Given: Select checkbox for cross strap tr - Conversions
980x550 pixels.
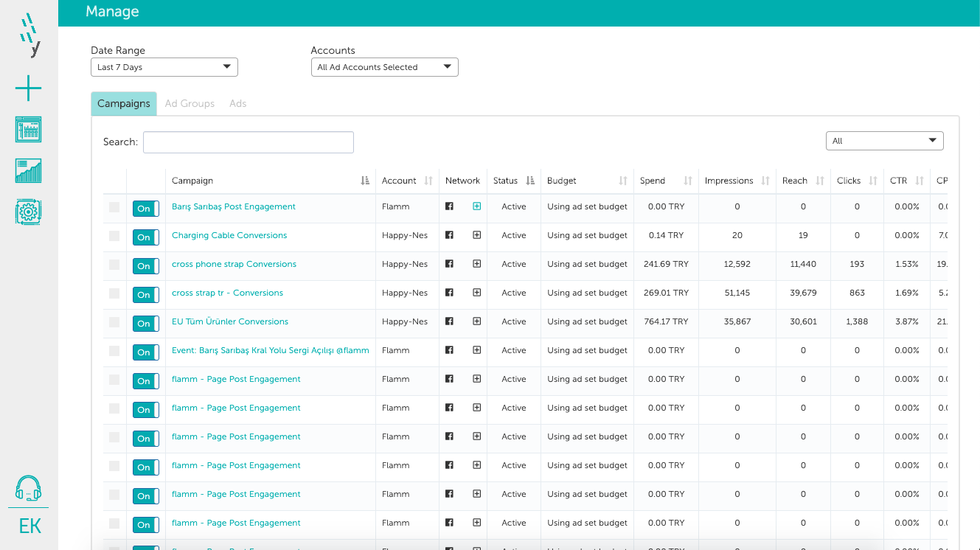Looking at the screenshot, I should click(x=114, y=293).
